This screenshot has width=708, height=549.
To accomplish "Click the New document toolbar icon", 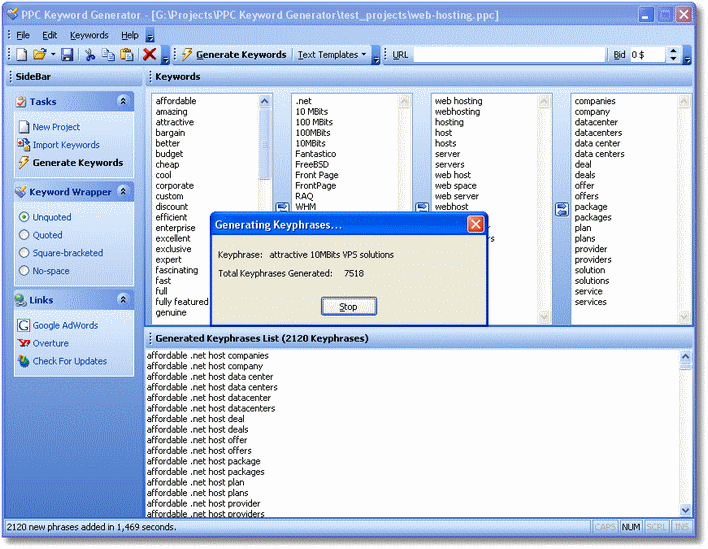I will [x=21, y=55].
